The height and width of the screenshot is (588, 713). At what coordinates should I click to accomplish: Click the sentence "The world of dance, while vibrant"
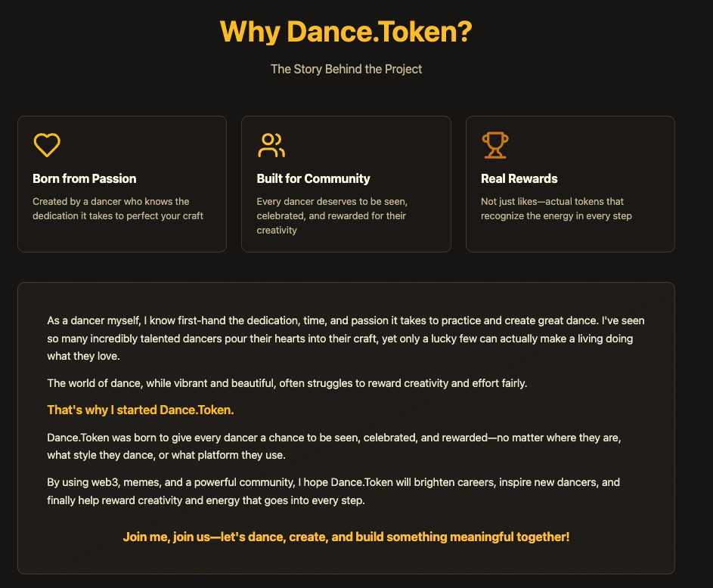[287, 383]
